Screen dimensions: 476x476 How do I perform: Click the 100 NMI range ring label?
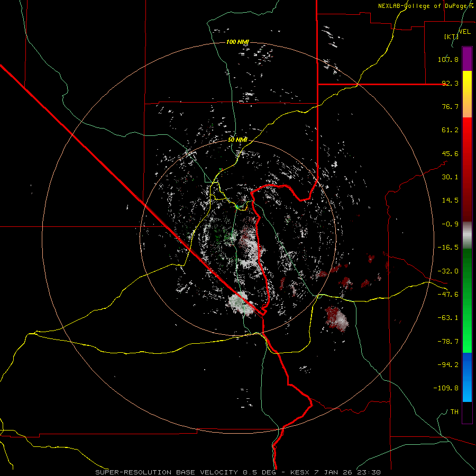pyautogui.click(x=237, y=42)
